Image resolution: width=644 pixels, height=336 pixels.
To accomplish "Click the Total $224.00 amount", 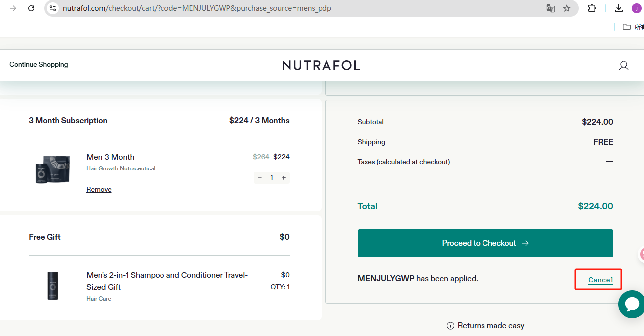I will (595, 206).
